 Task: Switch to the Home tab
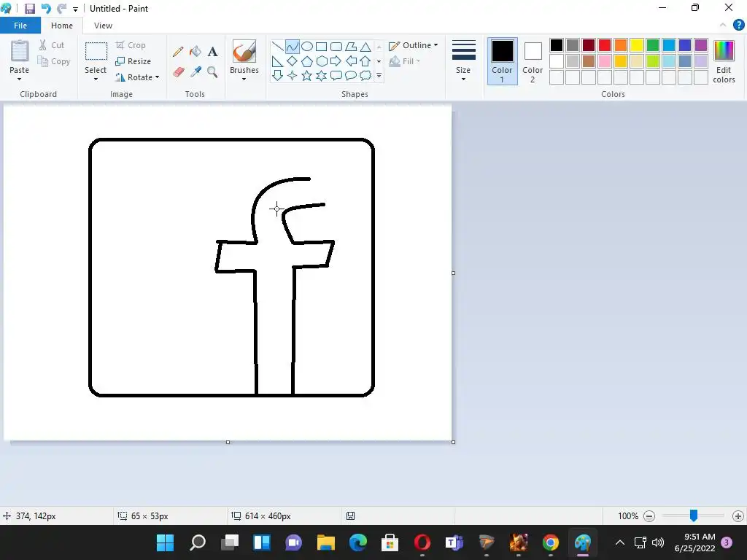[62, 26]
